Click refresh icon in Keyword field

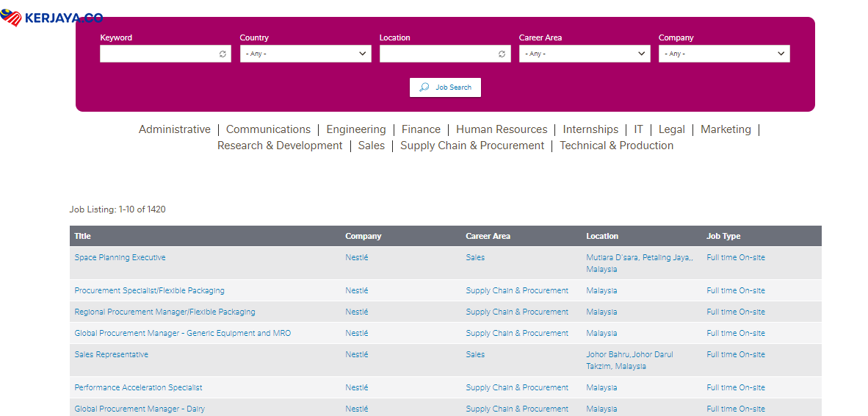pos(223,54)
